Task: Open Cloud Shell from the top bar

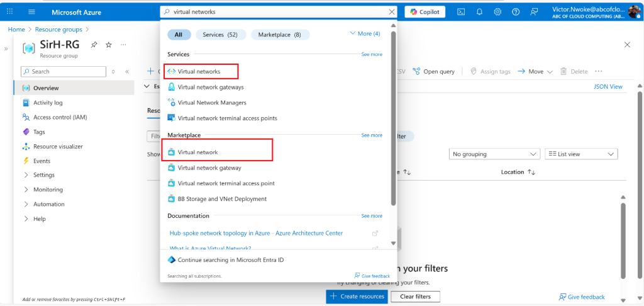Action: tap(461, 12)
